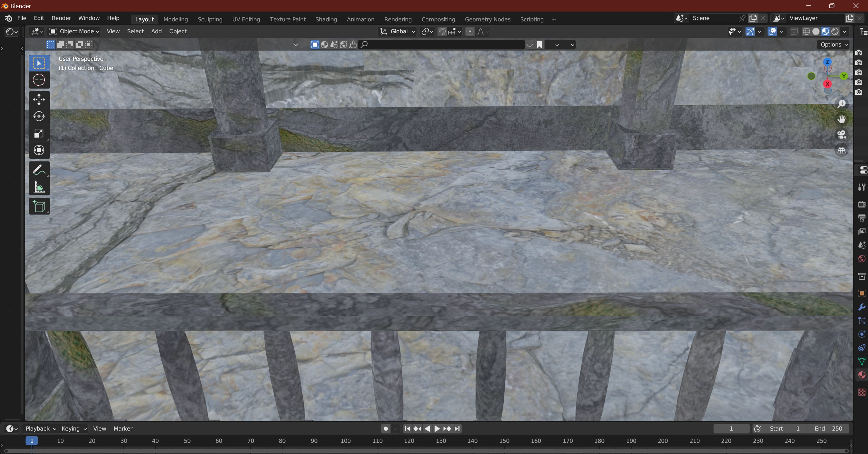The image size is (868, 454).
Task: Pick the Add Cube tool
Action: click(x=39, y=206)
